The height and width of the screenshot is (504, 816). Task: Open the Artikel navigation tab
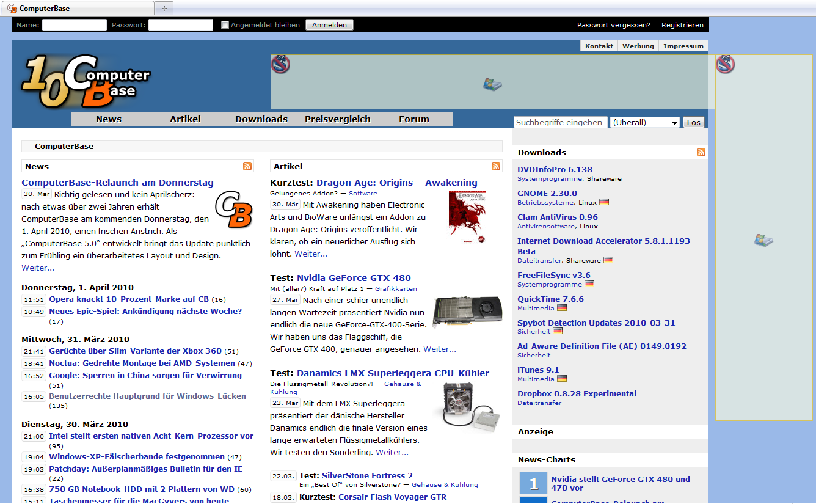pos(185,119)
